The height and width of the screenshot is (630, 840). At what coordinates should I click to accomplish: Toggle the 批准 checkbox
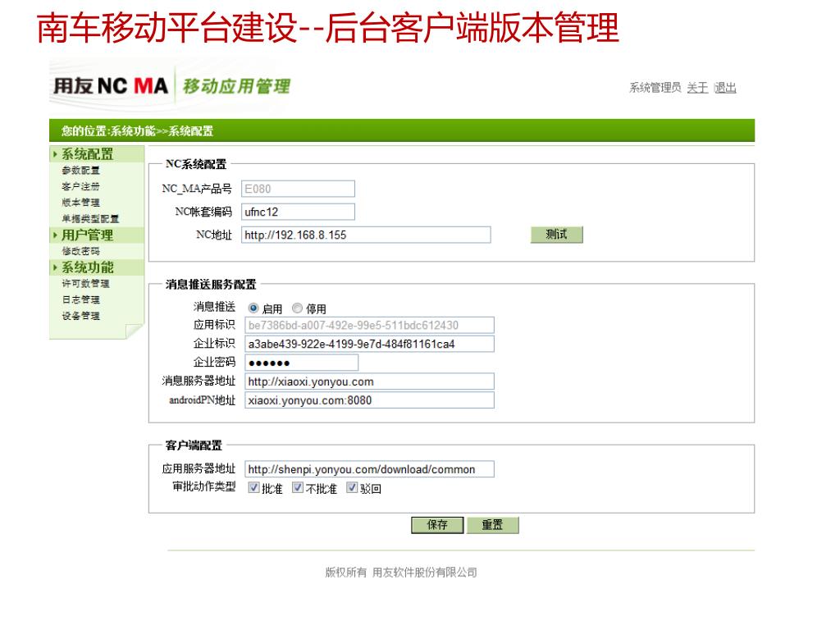pos(254,487)
